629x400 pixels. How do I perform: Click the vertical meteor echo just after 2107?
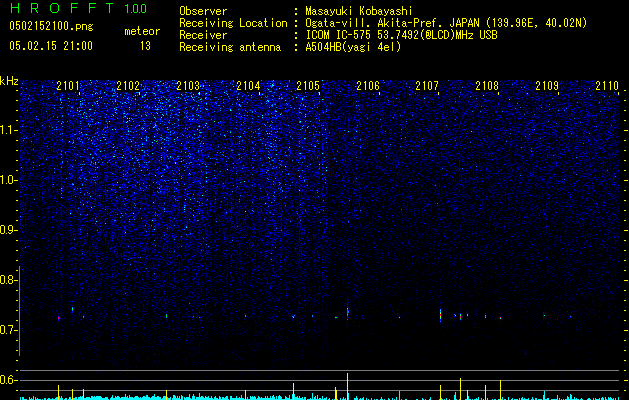[440, 315]
